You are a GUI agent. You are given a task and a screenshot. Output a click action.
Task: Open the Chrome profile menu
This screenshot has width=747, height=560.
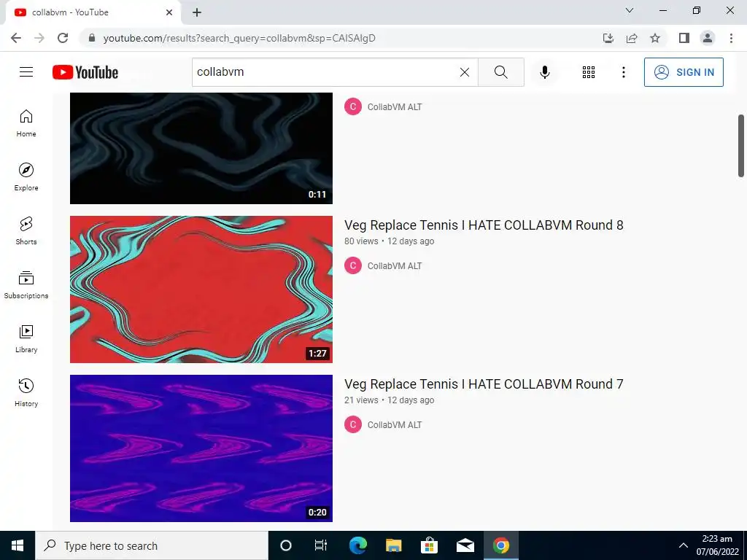pyautogui.click(x=708, y=38)
